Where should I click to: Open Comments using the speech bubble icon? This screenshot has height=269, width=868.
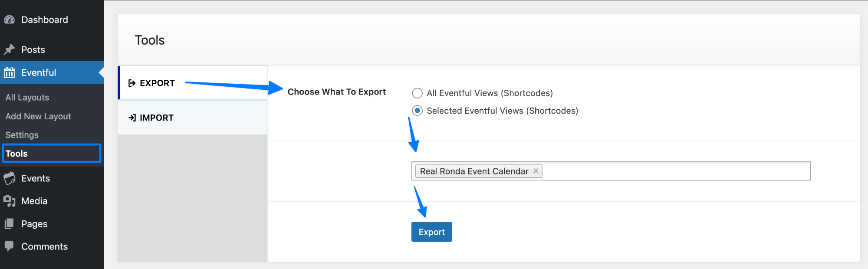pyautogui.click(x=10, y=246)
